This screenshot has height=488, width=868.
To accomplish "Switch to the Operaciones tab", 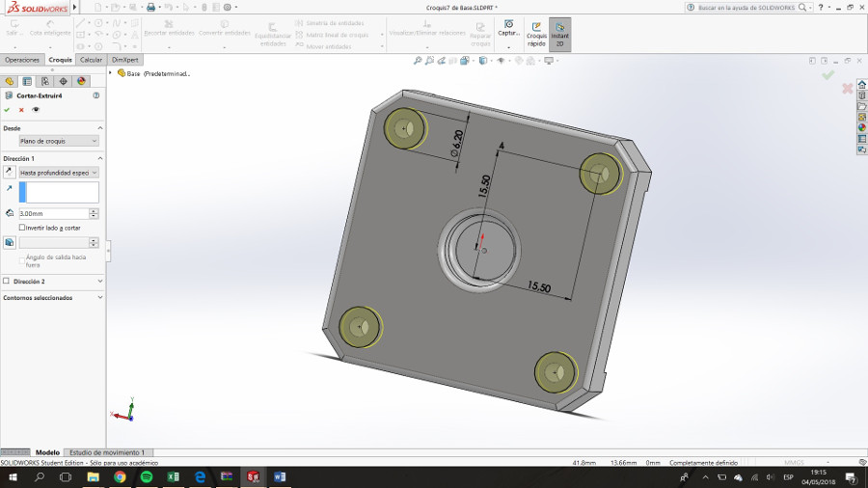I will pos(22,60).
